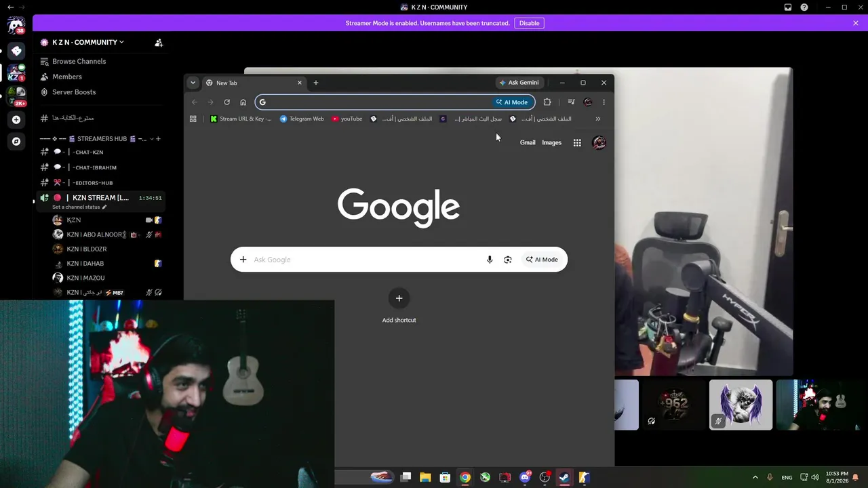Open the +962 participant video tile
The width and height of the screenshot is (868, 488).
673,405
